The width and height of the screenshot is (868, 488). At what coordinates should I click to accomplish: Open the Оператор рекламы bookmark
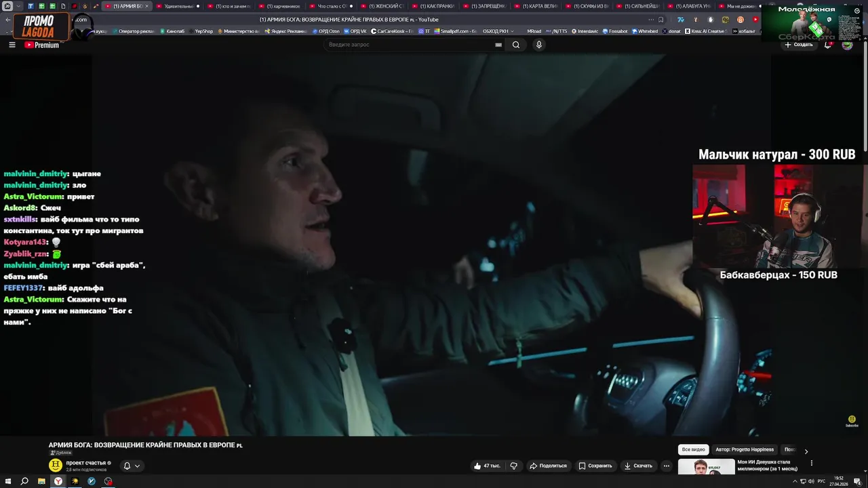click(x=133, y=31)
